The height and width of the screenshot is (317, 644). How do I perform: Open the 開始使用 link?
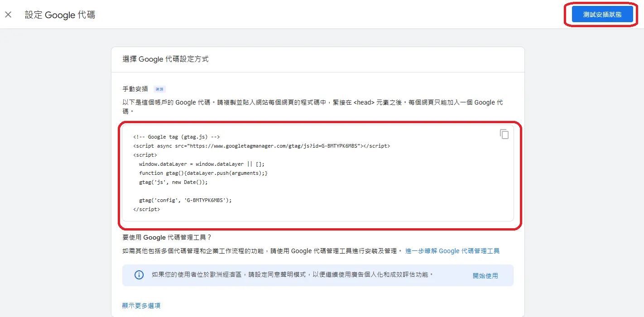click(x=485, y=275)
